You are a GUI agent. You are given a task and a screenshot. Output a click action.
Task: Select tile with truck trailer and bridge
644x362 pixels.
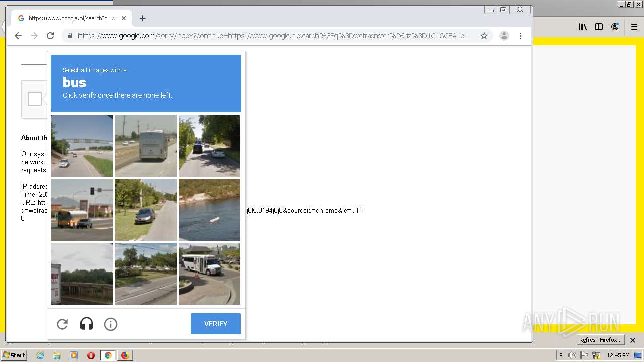click(x=82, y=274)
